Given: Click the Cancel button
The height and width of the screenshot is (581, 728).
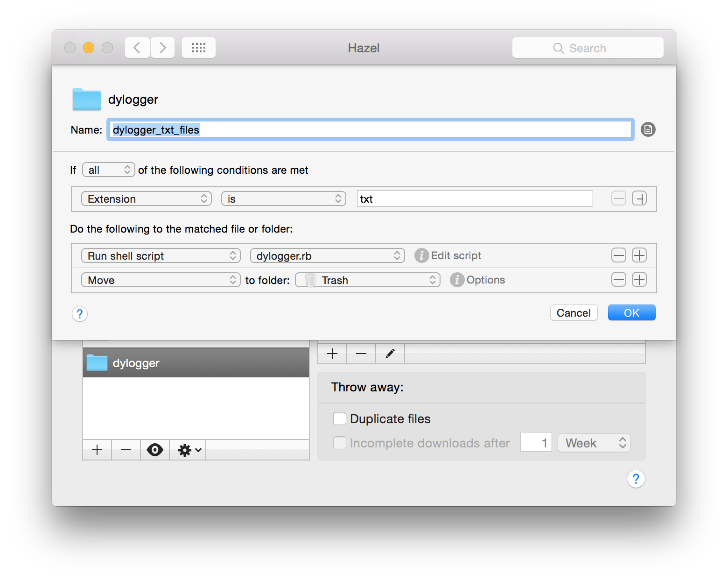Looking at the screenshot, I should [574, 312].
